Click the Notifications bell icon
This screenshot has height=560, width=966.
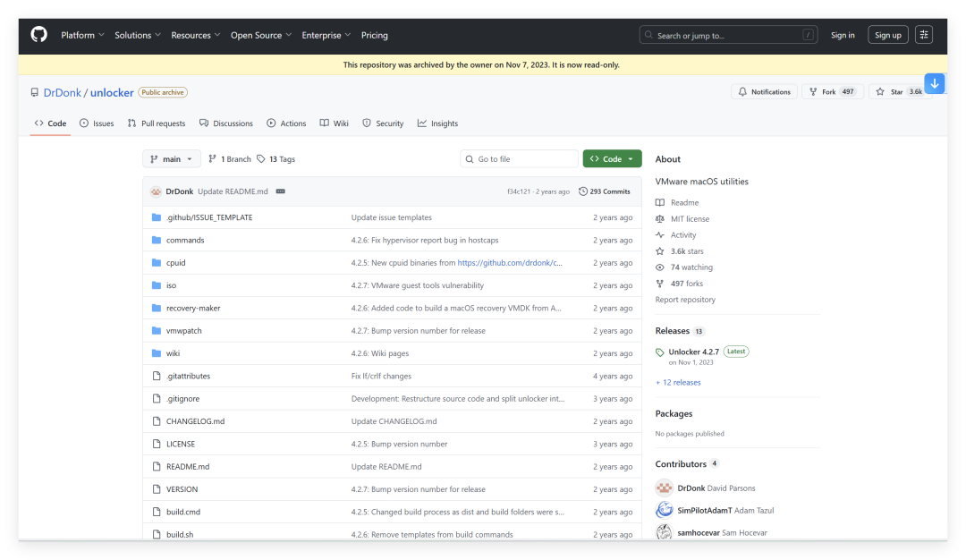(x=743, y=91)
